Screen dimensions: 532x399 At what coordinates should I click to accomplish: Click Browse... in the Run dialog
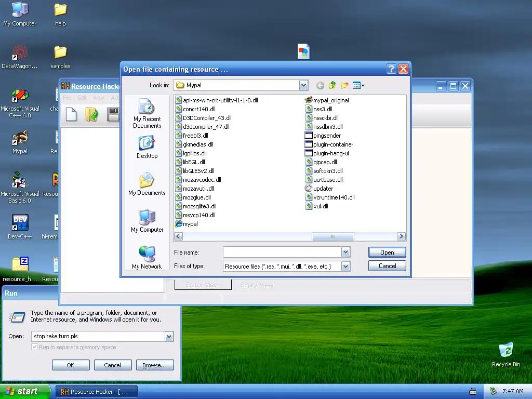[x=155, y=365]
